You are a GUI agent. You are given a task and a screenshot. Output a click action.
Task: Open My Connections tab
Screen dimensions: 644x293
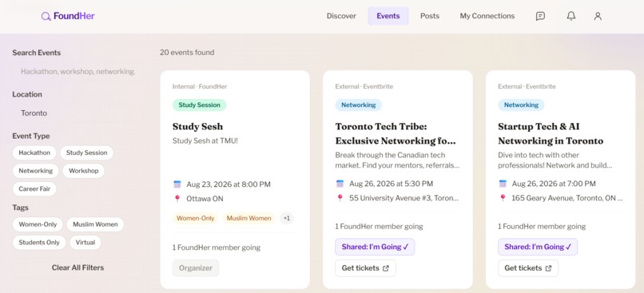(487, 16)
